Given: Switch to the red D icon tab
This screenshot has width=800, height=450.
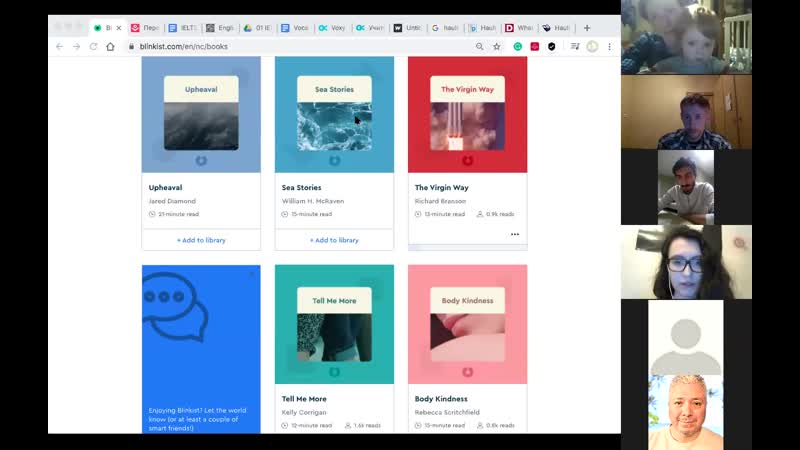Looking at the screenshot, I should [519, 28].
